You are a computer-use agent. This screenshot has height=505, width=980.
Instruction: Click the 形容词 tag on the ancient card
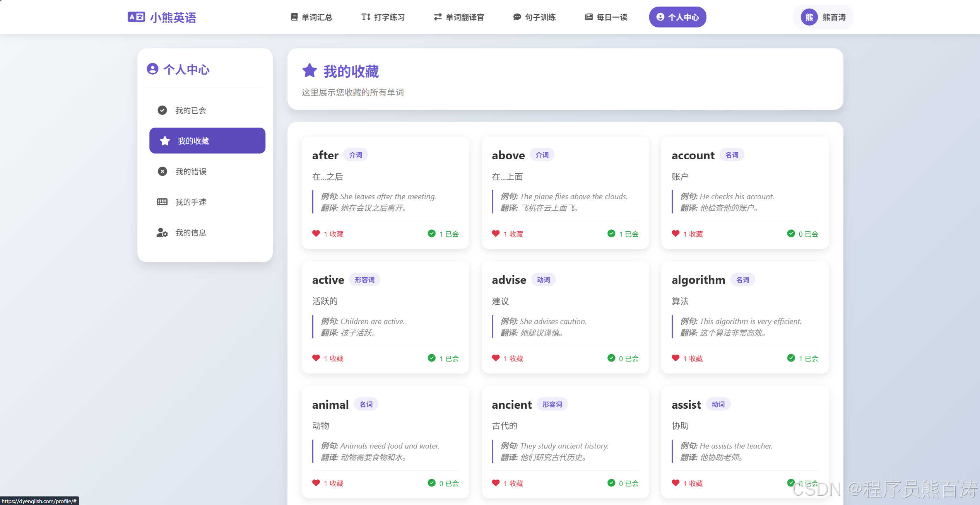coord(552,404)
